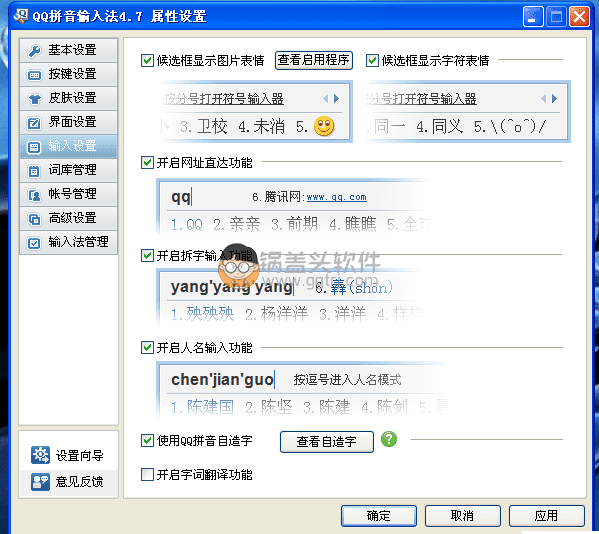Click the chen'jian'guo pinyin input text

[x=222, y=379]
